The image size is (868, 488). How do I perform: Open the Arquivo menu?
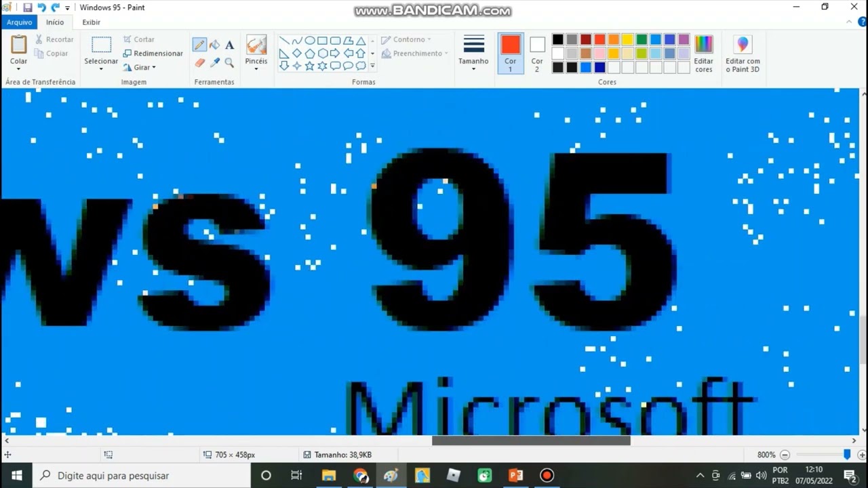(20, 22)
